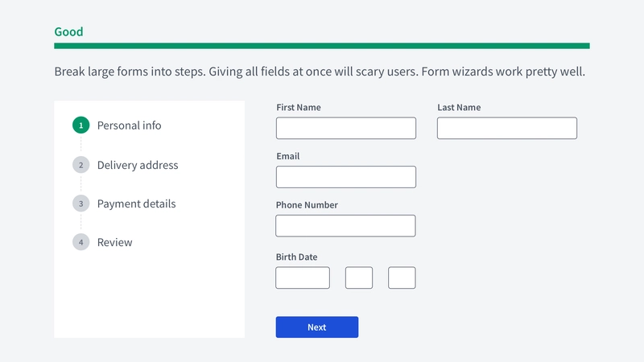Click into the Email input box
Image resolution: width=644 pixels, height=362 pixels.
tap(346, 177)
